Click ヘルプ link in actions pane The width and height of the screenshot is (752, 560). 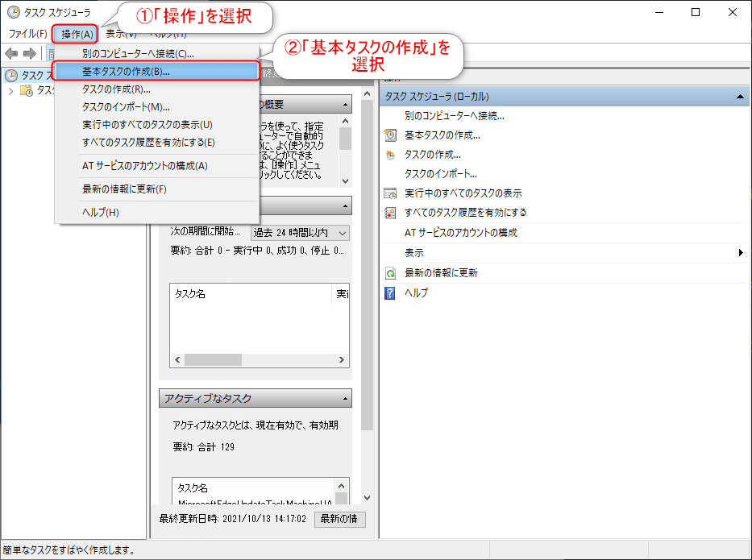point(416,293)
